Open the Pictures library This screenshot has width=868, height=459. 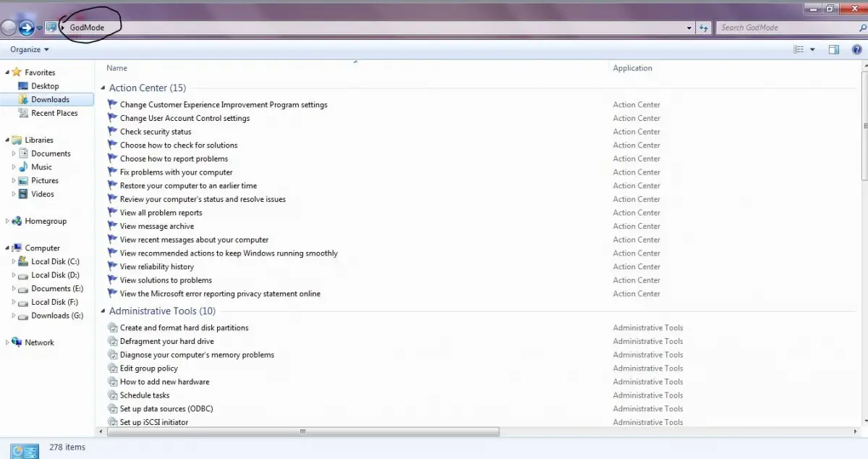45,180
